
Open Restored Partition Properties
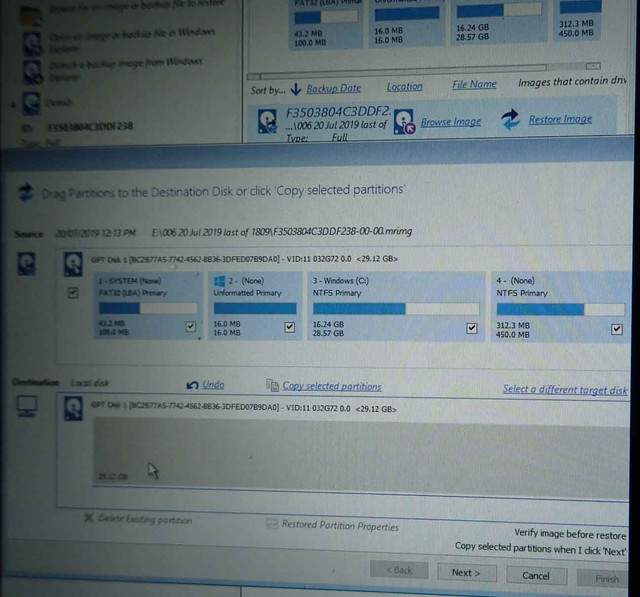(340, 526)
